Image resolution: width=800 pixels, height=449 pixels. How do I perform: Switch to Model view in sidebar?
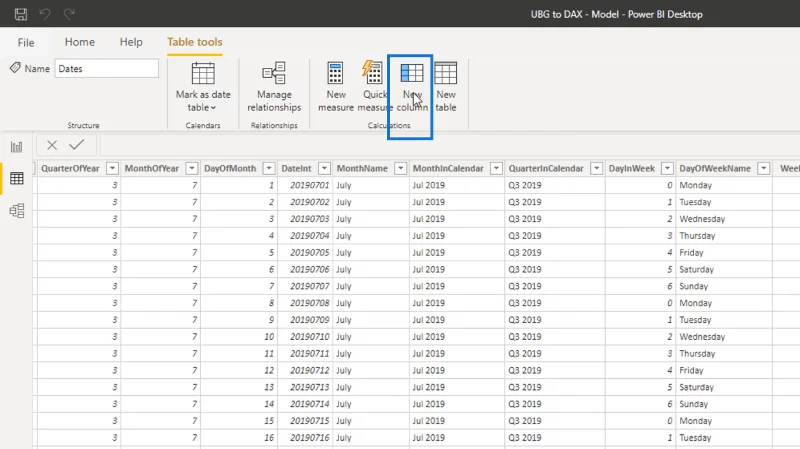[17, 210]
